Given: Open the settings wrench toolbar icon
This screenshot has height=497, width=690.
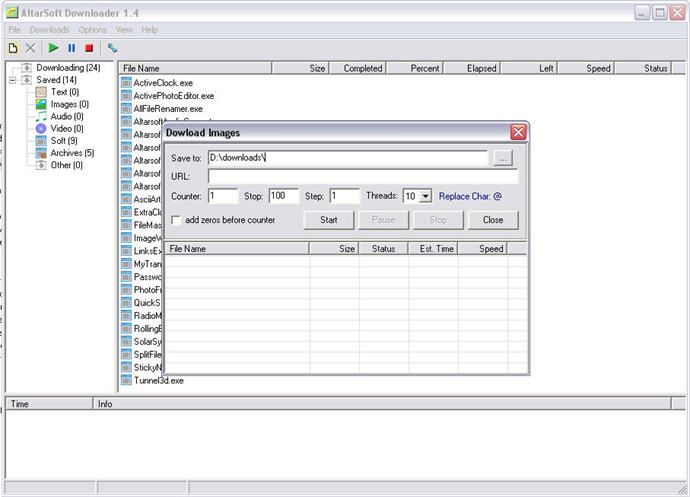Looking at the screenshot, I should click(x=113, y=47).
